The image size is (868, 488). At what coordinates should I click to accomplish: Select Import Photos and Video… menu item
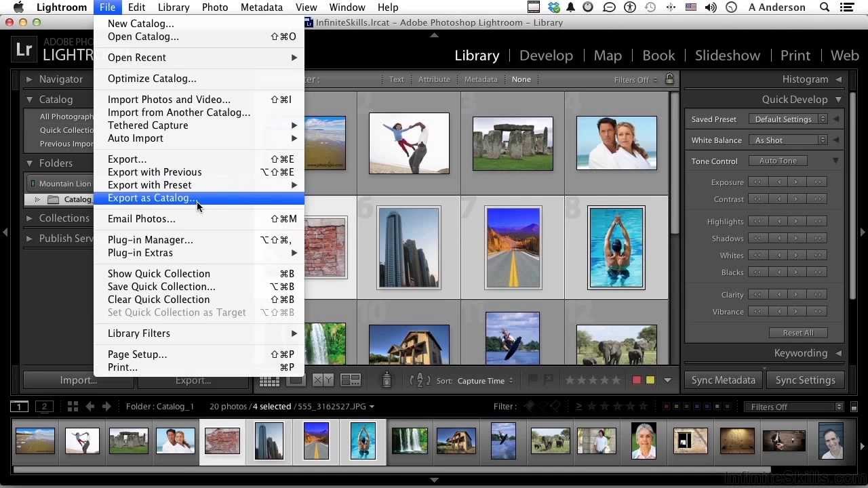[x=199, y=100]
